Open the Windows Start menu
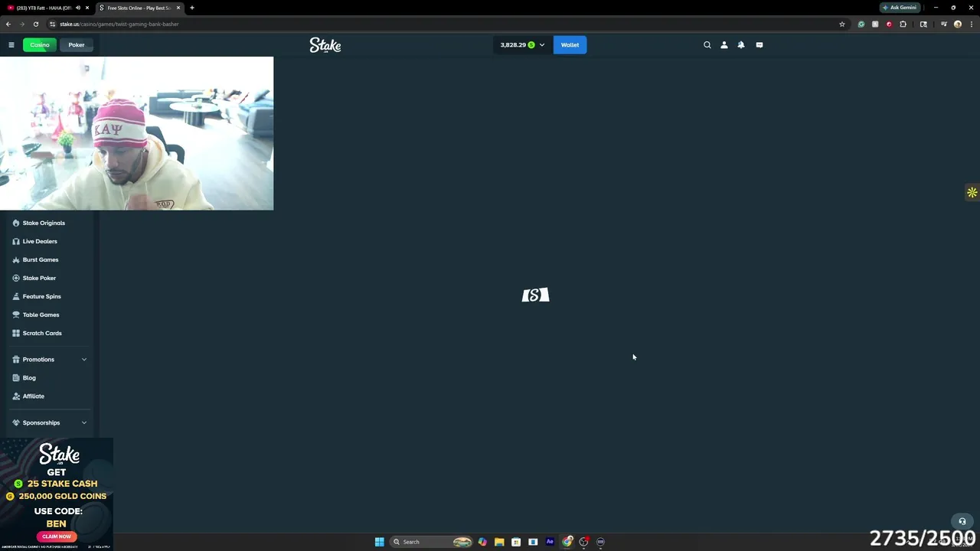This screenshot has width=980, height=551. (x=379, y=542)
